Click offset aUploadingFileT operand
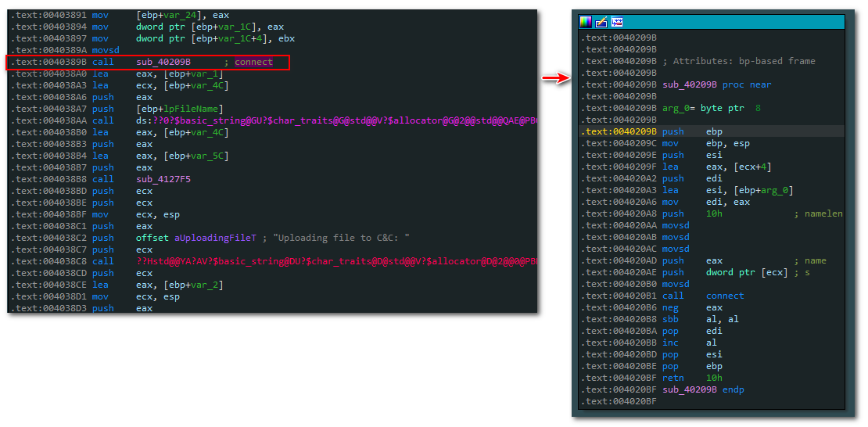This screenshot has width=868, height=427. (x=196, y=238)
